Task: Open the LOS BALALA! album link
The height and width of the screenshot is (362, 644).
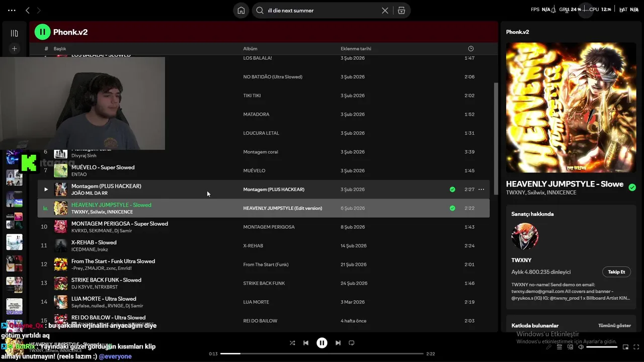Action: (258, 58)
